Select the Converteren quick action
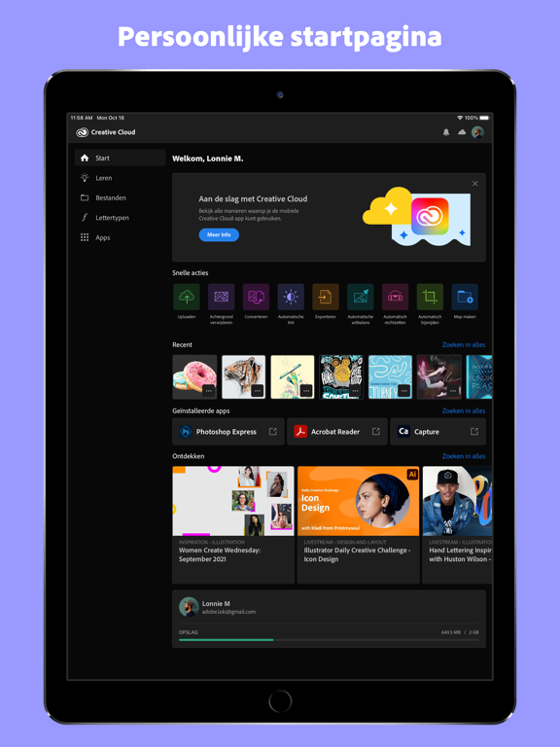 [256, 297]
